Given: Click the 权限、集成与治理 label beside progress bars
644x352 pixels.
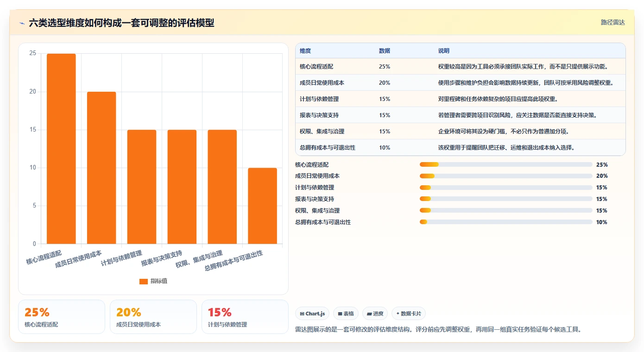Looking at the screenshot, I should 317,211.
